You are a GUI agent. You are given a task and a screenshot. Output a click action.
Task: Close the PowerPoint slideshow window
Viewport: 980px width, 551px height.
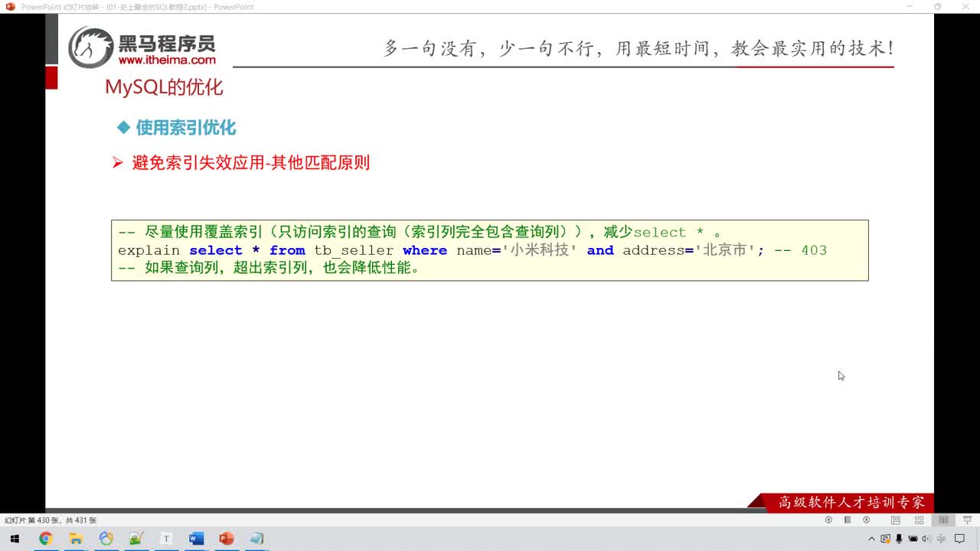point(966,6)
